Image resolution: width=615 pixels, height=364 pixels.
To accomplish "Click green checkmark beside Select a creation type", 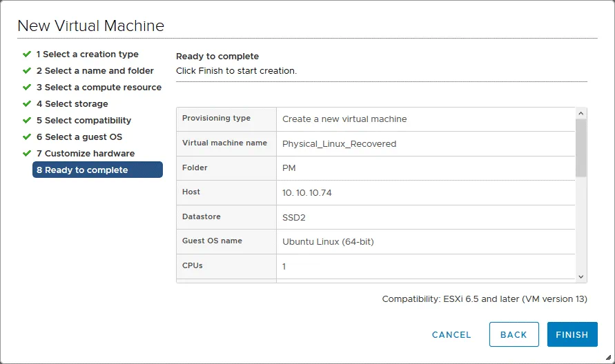I will [x=27, y=54].
